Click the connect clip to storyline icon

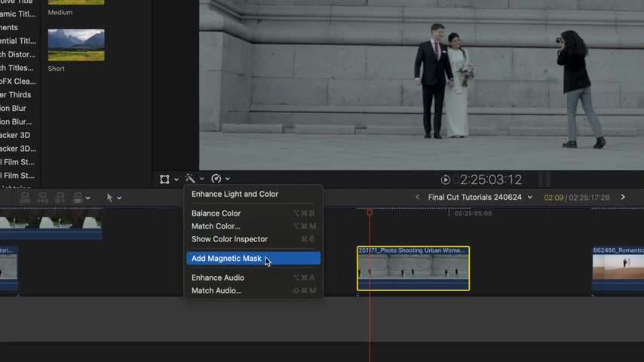click(x=25, y=198)
